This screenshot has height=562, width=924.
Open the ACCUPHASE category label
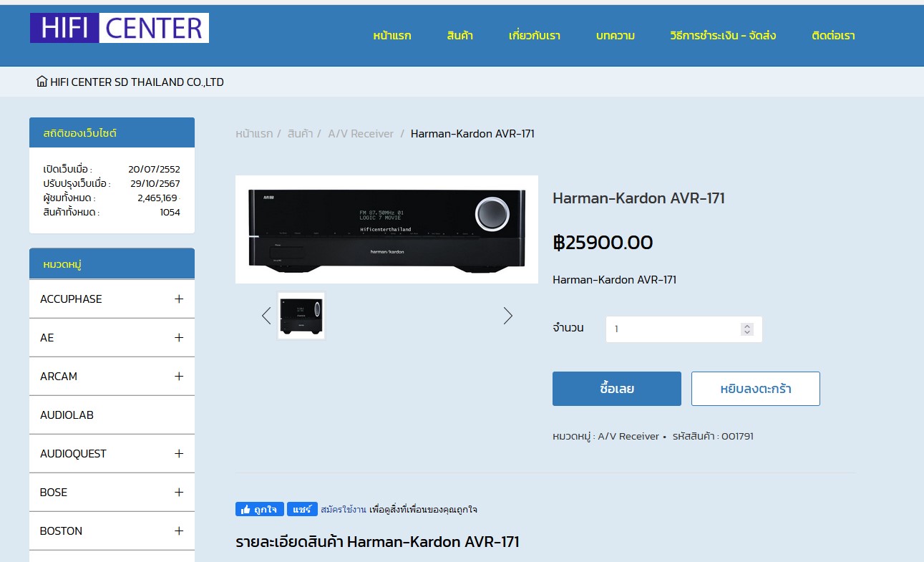point(71,299)
